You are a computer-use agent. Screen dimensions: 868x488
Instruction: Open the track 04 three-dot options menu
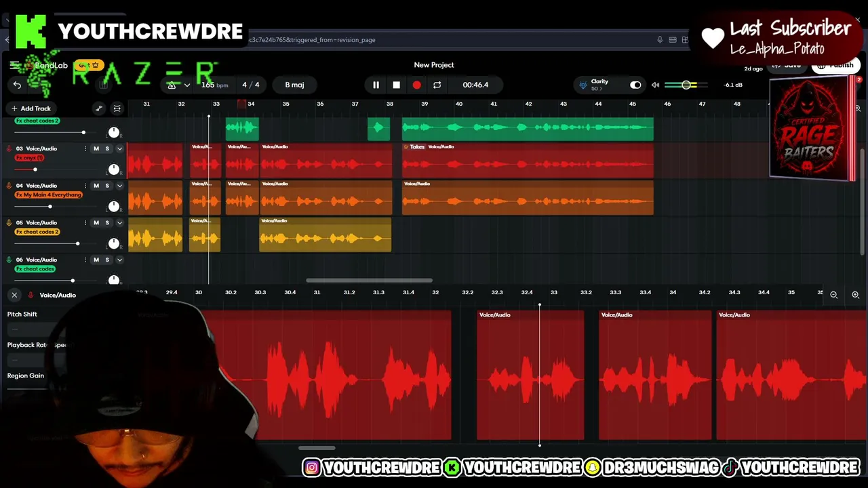[x=85, y=186]
